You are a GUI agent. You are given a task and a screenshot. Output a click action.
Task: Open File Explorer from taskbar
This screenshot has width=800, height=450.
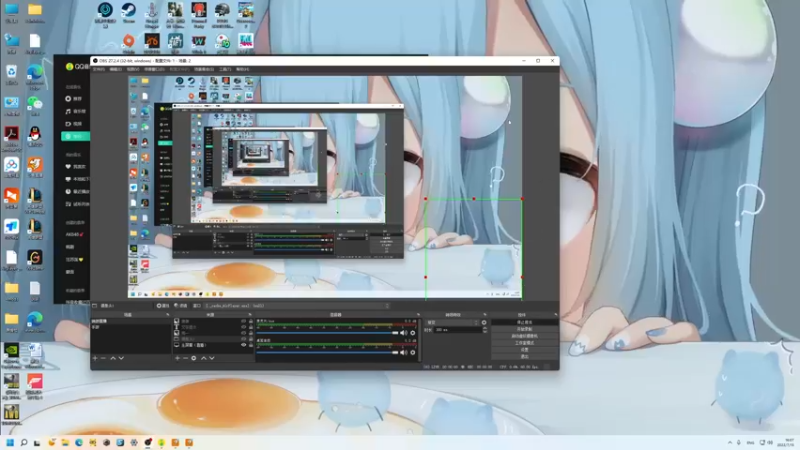(65, 442)
